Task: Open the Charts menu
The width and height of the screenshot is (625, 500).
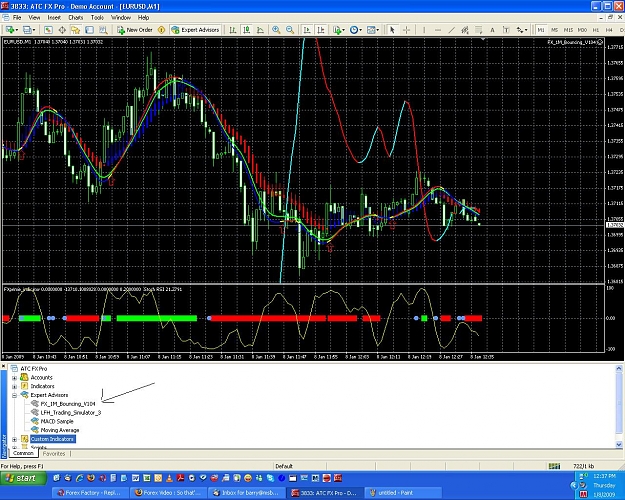Action: point(76,18)
